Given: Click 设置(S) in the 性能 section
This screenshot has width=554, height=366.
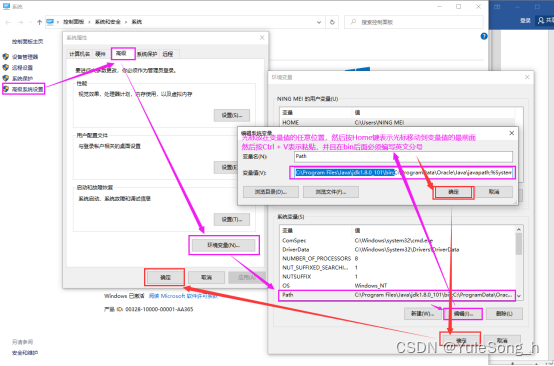Looking at the screenshot, I should 232,116.
